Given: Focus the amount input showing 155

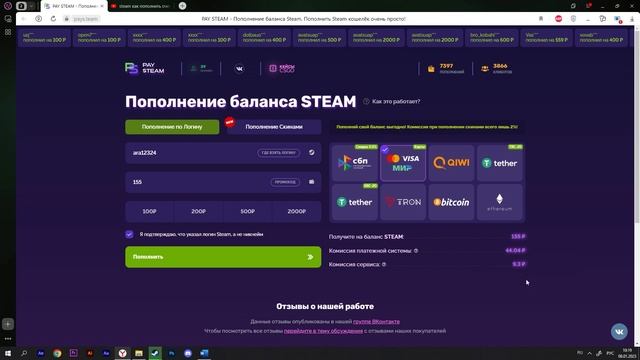Looking at the screenshot, I should (223, 182).
